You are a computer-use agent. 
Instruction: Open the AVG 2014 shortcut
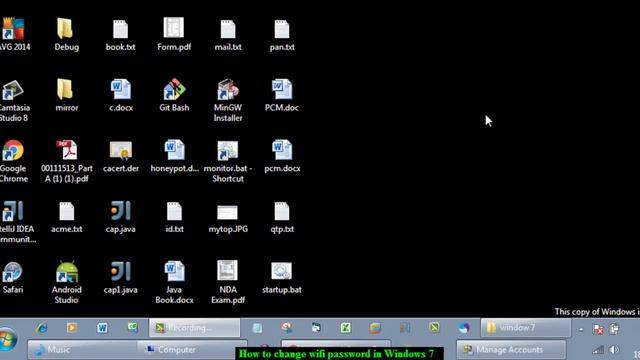tap(13, 34)
